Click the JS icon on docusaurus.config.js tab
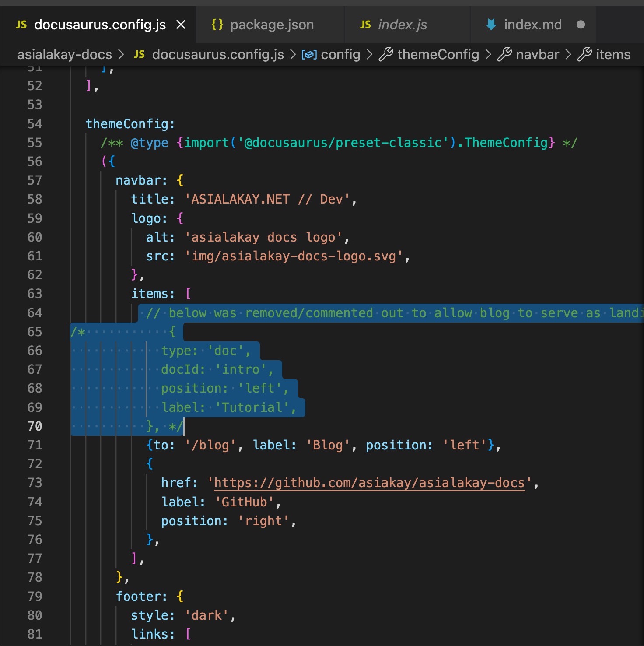The image size is (644, 646). 21,25
